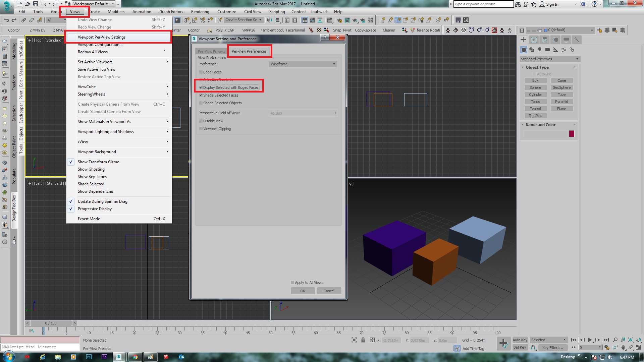Viewport: 644px width, 362px height.
Task: Click the Teapot primitive button
Action: coord(535,109)
